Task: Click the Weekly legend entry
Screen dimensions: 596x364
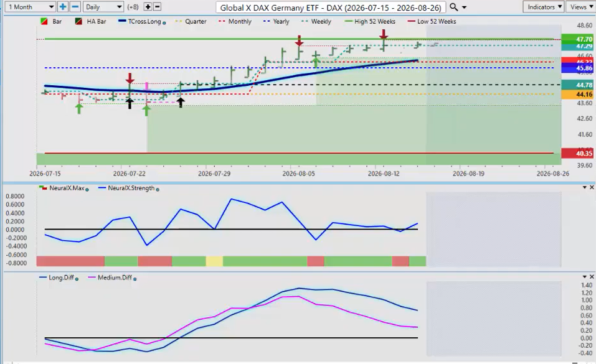Action: 316,22
